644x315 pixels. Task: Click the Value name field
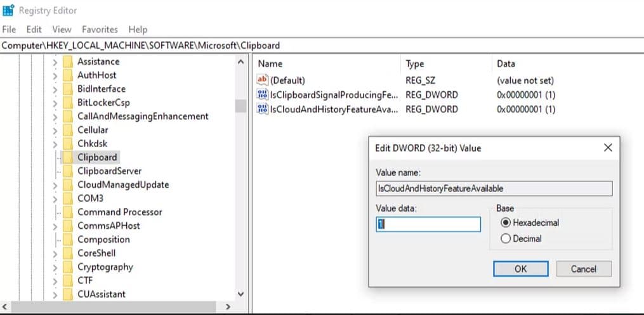tap(494, 189)
